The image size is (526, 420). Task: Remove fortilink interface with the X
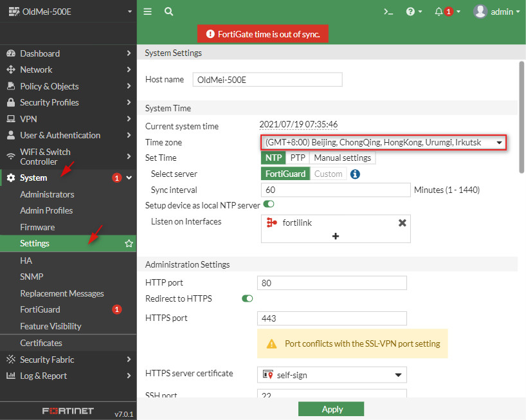click(402, 223)
